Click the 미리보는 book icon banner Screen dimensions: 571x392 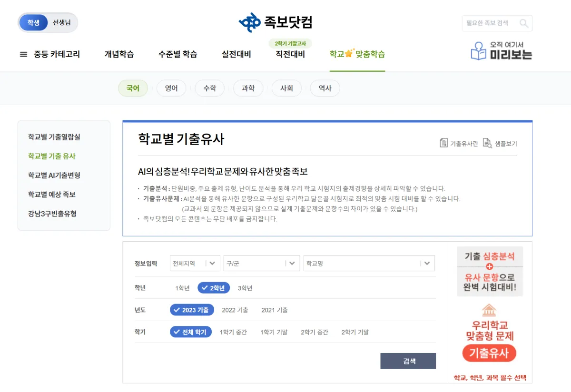click(501, 51)
